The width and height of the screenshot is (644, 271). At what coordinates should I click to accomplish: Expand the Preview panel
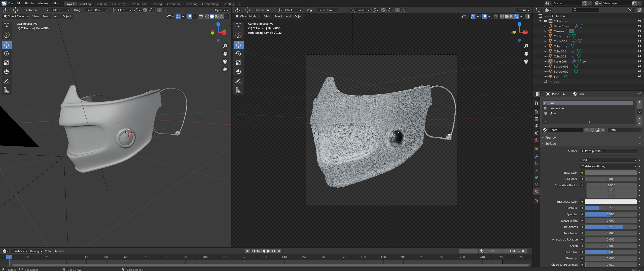(x=551, y=138)
